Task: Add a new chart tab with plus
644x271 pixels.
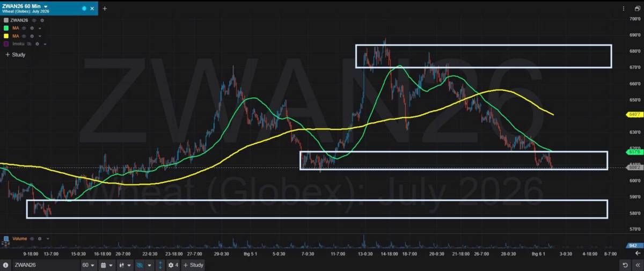Action: [x=105, y=8]
